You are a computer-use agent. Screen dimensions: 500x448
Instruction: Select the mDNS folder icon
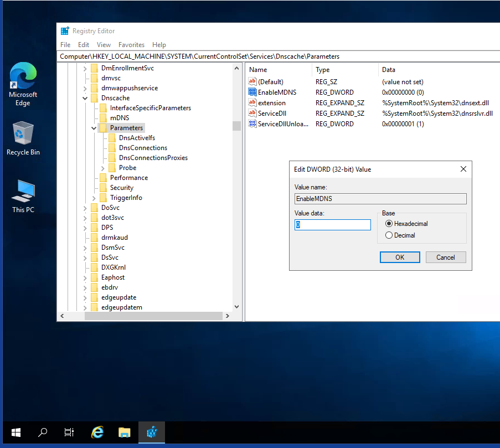coord(104,118)
